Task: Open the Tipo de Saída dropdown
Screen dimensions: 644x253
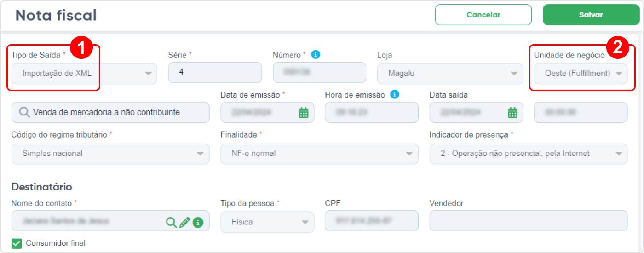Action: point(84,73)
